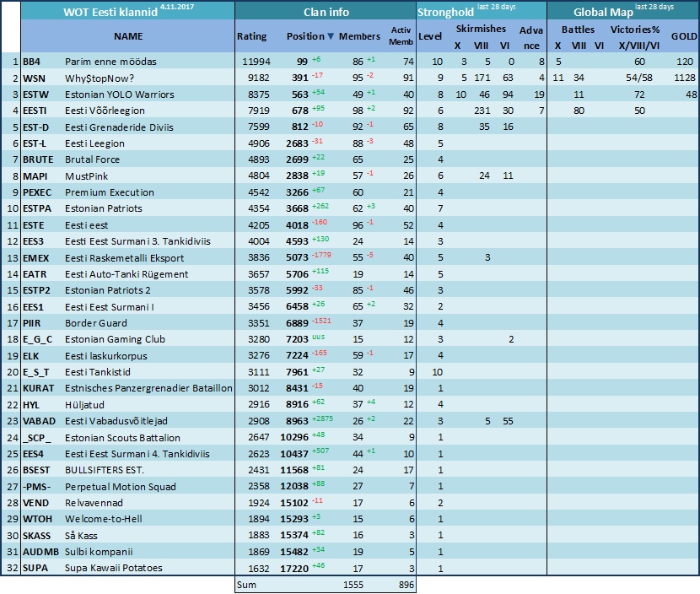Click the GOLD column header
The width and height of the screenshot is (700, 594).
[x=684, y=36]
